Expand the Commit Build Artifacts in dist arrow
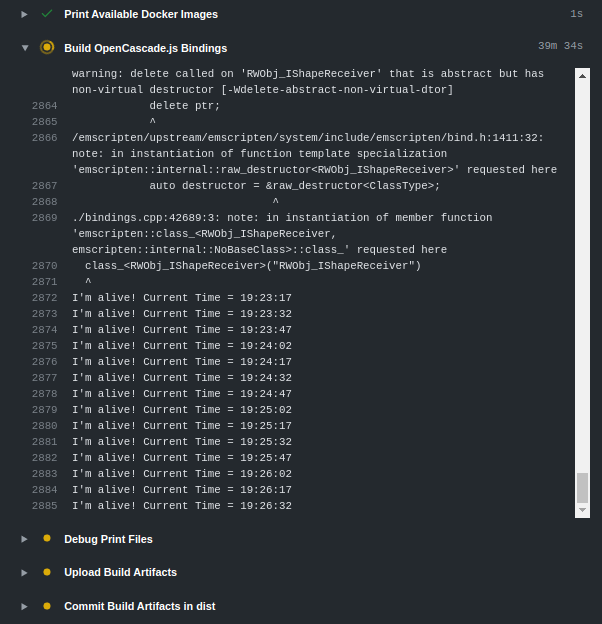 (24, 606)
